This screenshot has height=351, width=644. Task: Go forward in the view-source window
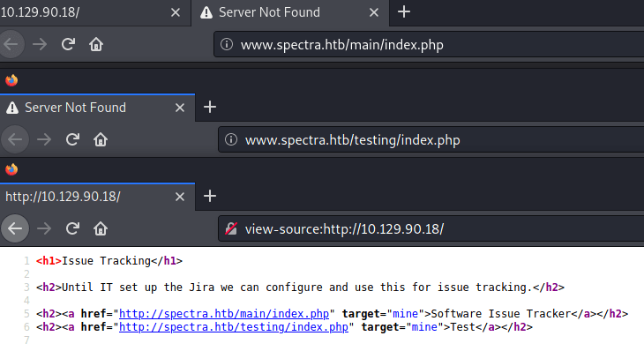click(44, 228)
